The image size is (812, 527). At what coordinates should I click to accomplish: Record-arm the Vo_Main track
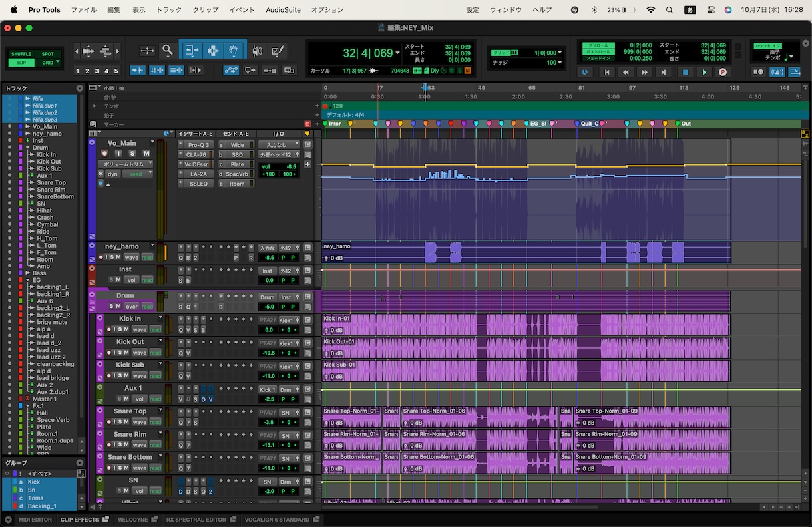[104, 154]
